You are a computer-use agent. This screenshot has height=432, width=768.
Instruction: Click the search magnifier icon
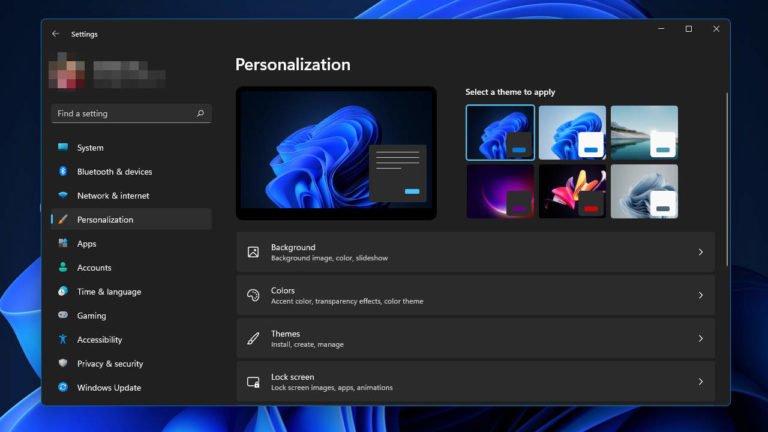[200, 113]
